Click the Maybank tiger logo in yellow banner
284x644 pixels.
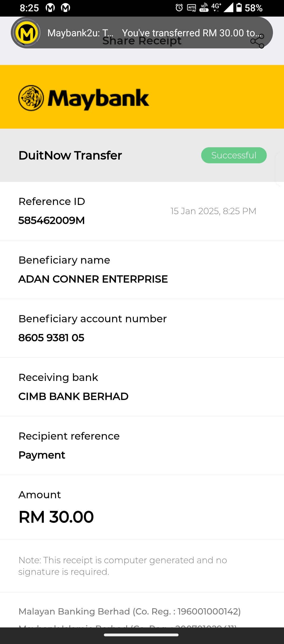coord(31,98)
